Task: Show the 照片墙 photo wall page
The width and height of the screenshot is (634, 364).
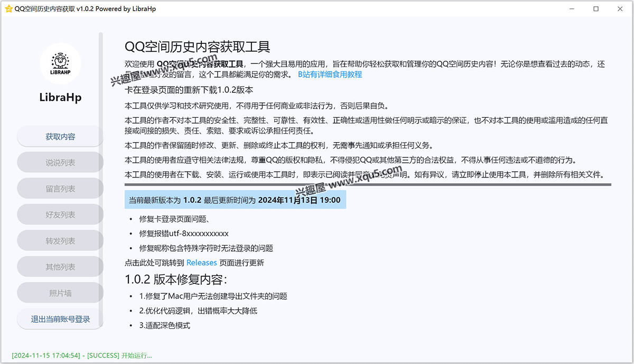Action: 60,293
